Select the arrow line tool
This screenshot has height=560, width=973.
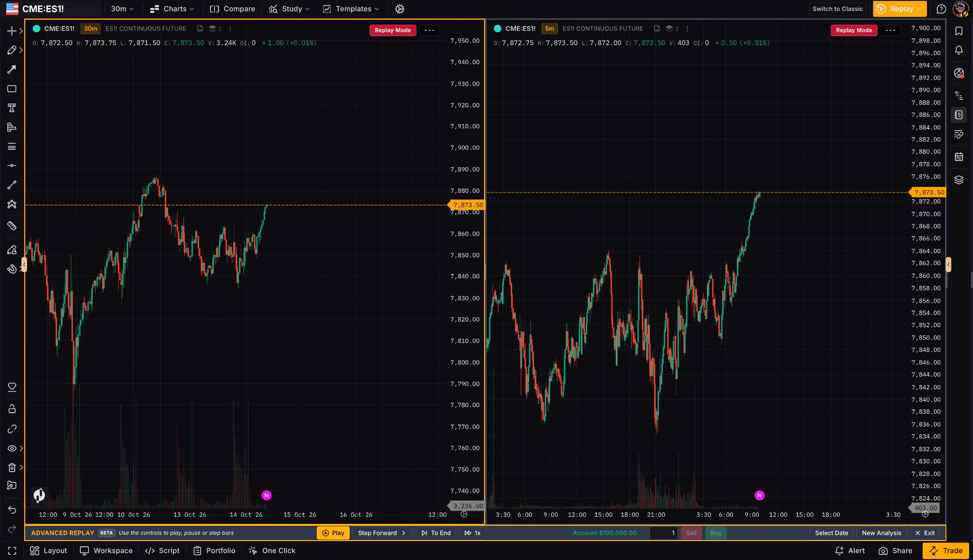[11, 70]
